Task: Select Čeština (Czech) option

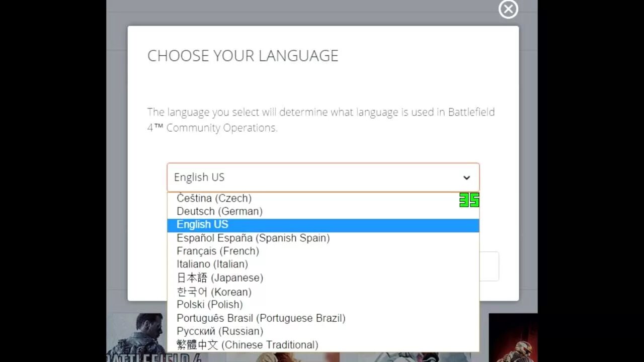Action: point(323,199)
